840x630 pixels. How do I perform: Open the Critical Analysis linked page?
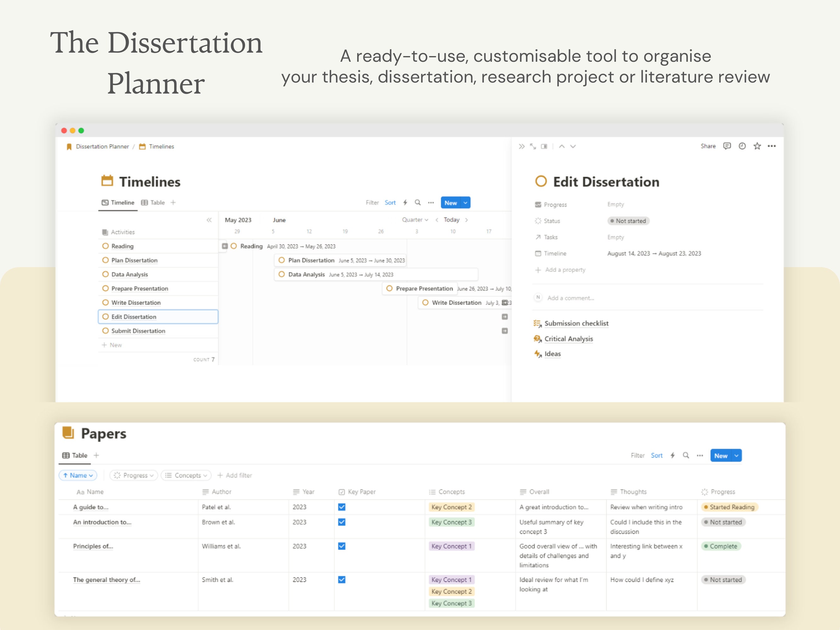(x=569, y=338)
